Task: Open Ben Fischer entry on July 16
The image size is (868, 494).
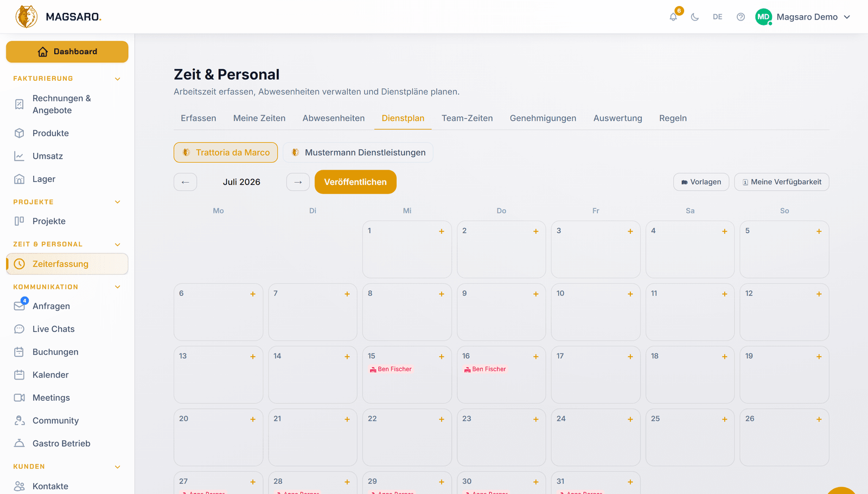Action: 485,369
